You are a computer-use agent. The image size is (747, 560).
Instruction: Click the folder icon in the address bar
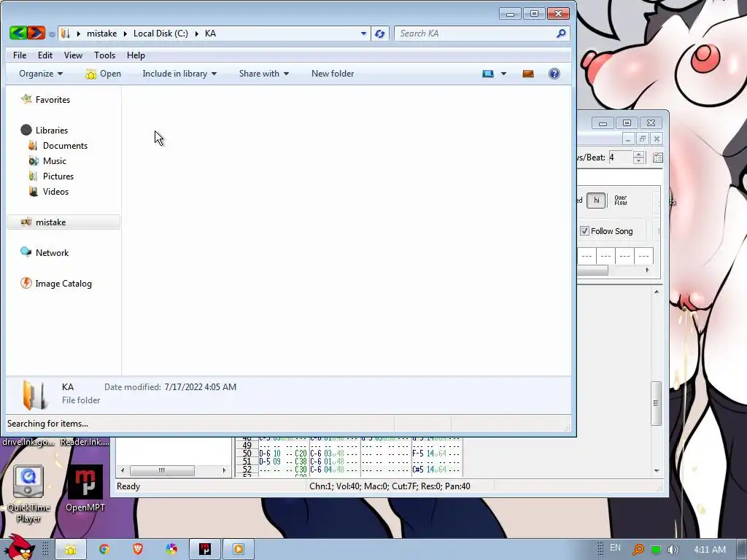(x=66, y=34)
